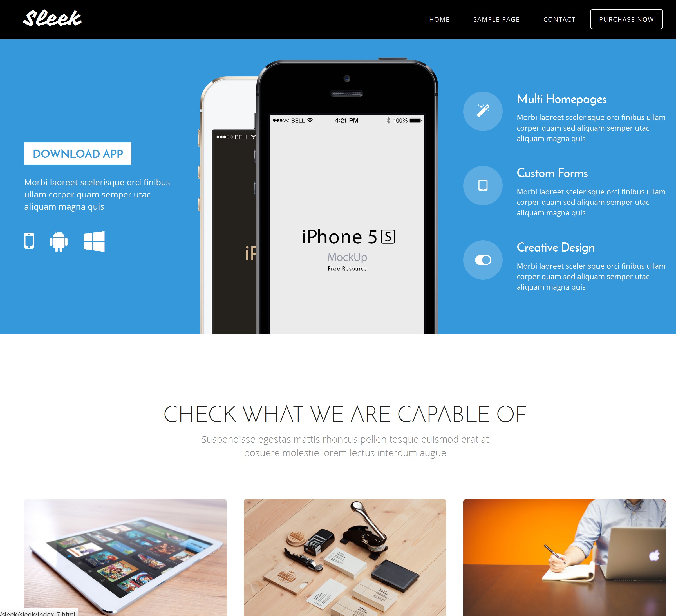Toggle the Creative Design on/off switch

[484, 260]
